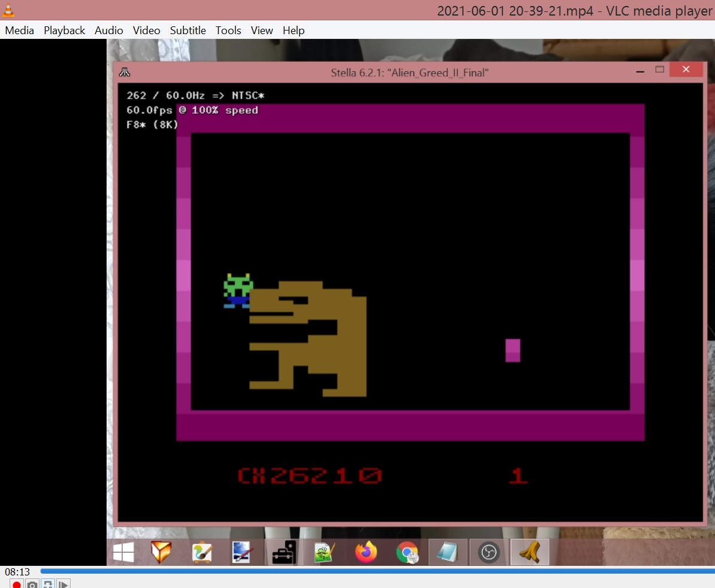Advance video using the frame-by-frame button
The image size is (715, 588).
pos(63,584)
